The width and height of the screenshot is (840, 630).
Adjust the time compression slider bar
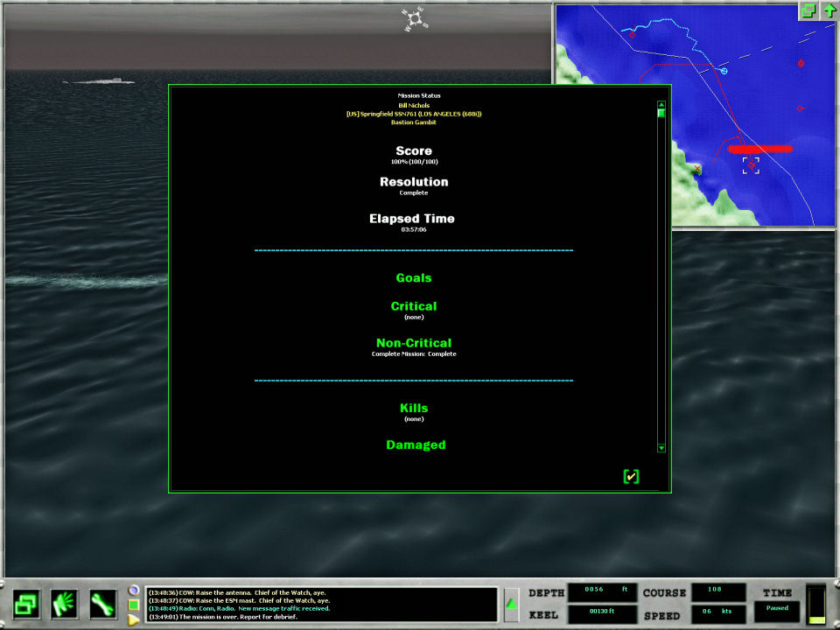coord(815,605)
